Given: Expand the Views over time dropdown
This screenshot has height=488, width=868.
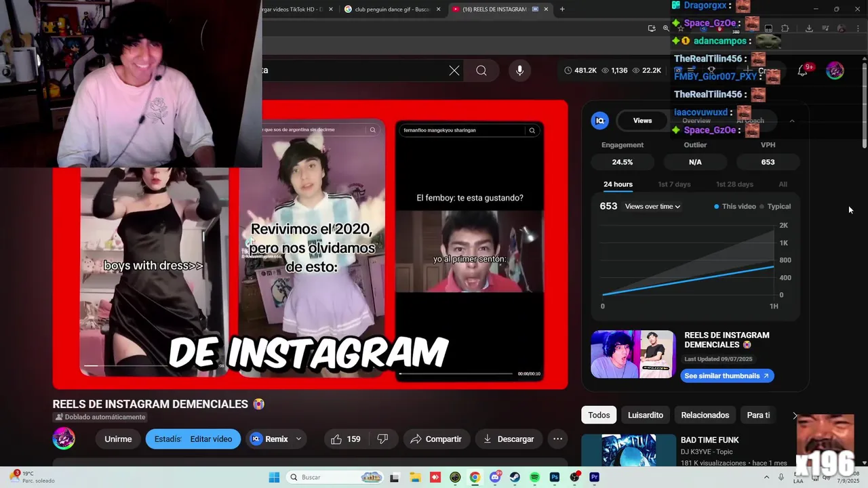Looking at the screenshot, I should (x=652, y=206).
